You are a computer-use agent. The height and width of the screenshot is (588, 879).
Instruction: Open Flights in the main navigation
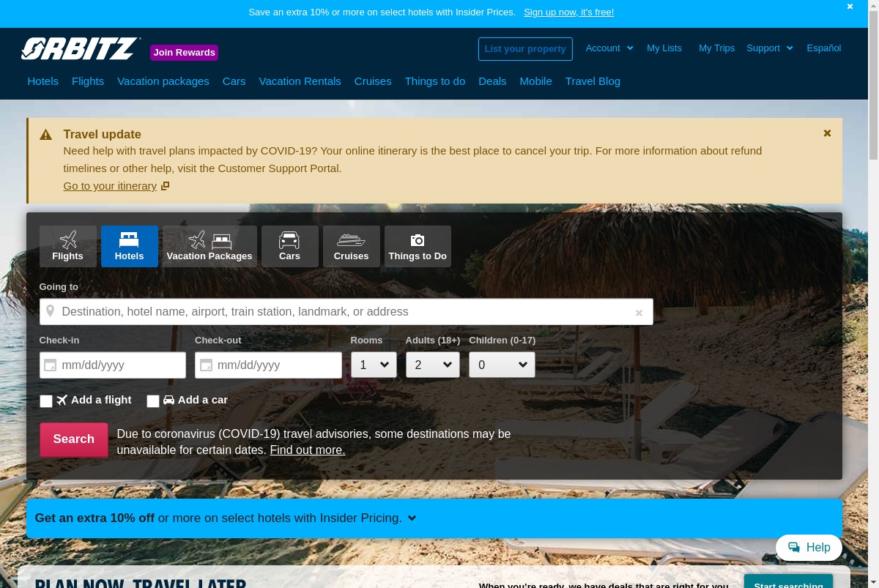(88, 81)
